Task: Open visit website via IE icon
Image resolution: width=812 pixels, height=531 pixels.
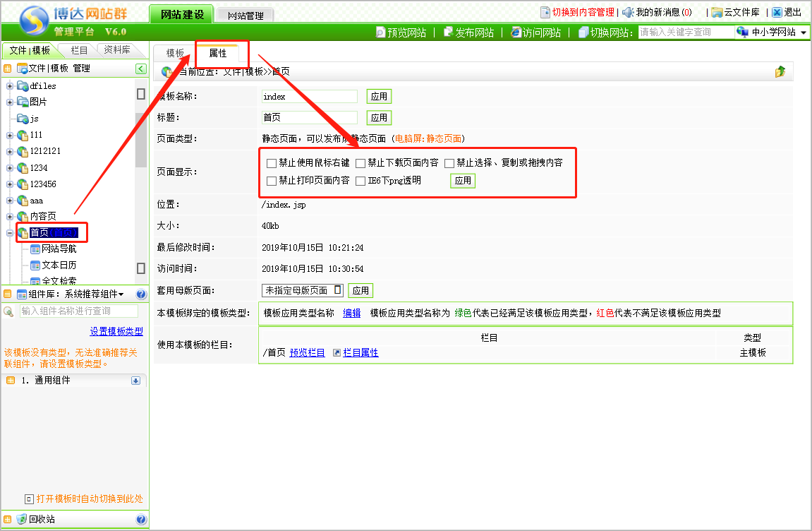Action: [x=516, y=32]
